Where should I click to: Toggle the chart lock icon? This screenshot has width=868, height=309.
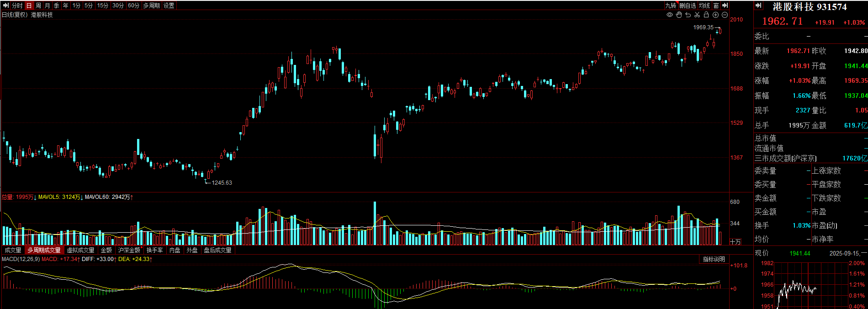click(x=706, y=15)
